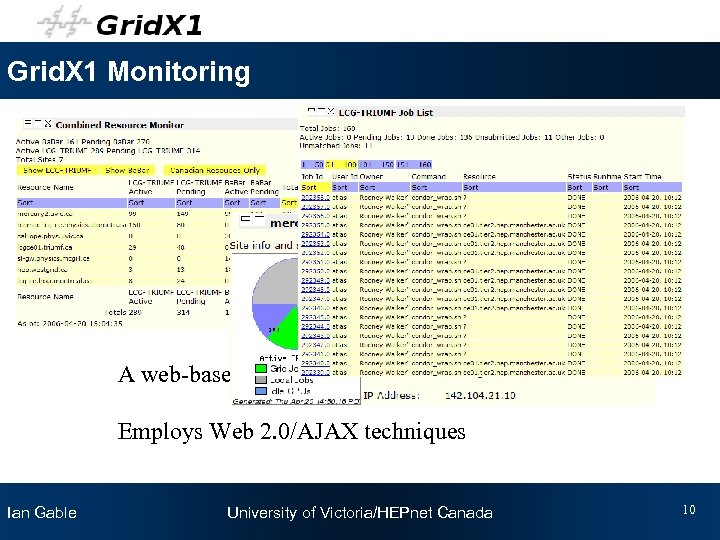Sort by BaBar Pending column

[x=264, y=202]
